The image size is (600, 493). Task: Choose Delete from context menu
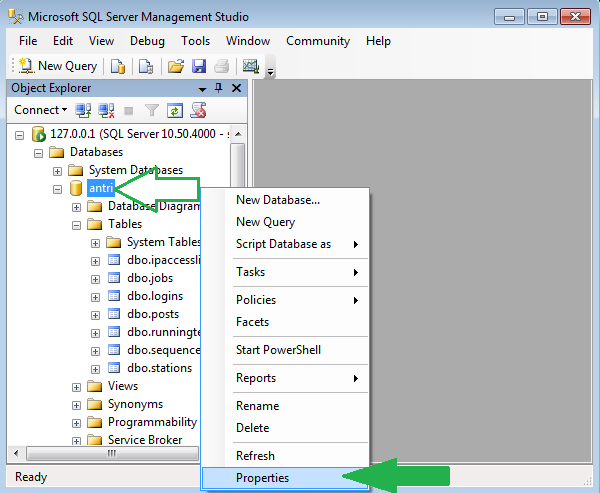(x=285, y=428)
